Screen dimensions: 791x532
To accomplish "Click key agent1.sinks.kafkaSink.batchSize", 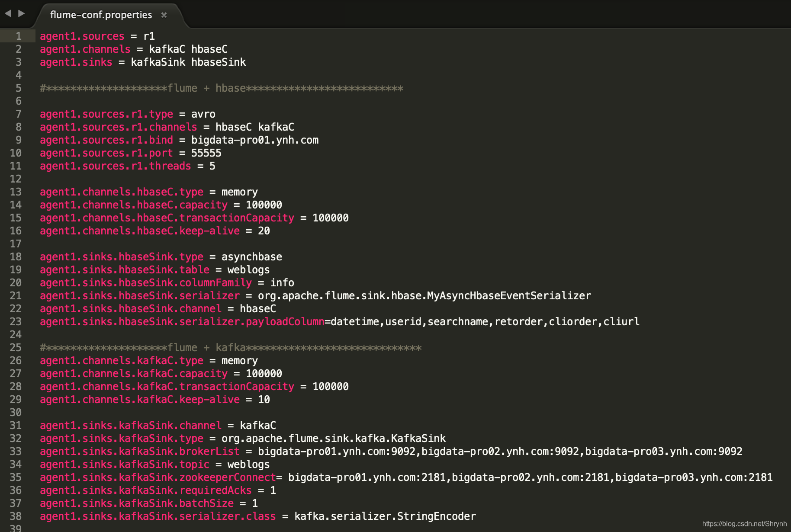I will [x=137, y=503].
